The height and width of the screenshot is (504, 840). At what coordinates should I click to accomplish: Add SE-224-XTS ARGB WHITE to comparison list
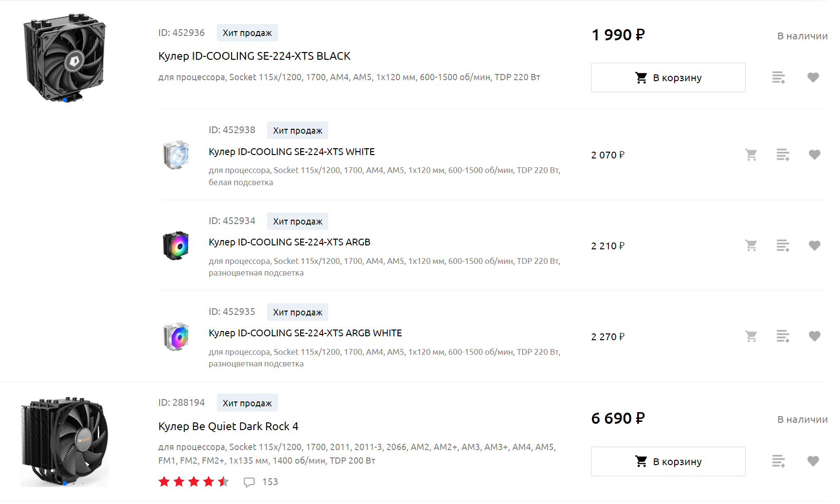click(x=783, y=336)
